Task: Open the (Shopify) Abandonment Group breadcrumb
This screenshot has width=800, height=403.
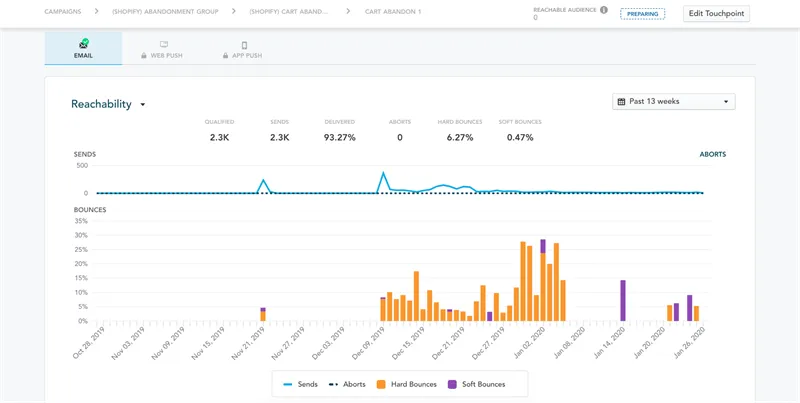Action: point(165,11)
